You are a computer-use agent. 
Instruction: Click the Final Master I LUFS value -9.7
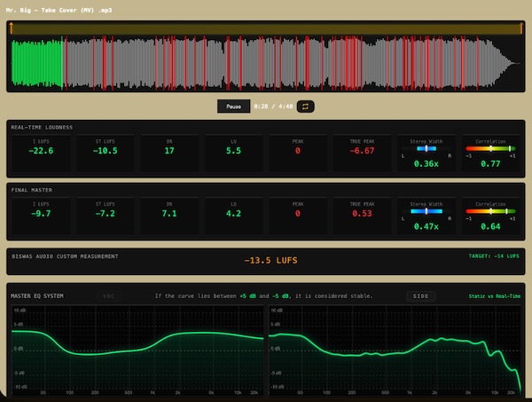(41, 214)
